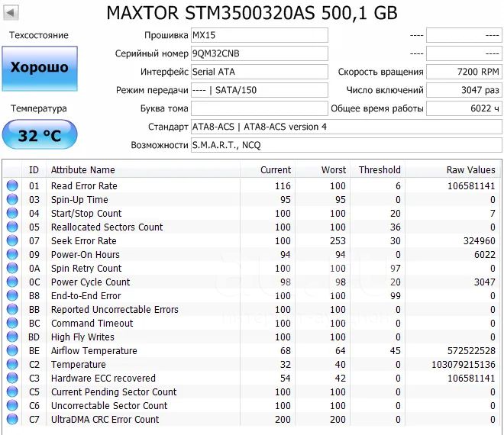Click status icon for Power-On Hours
Screen dimensions: 504x435
coord(12,254)
